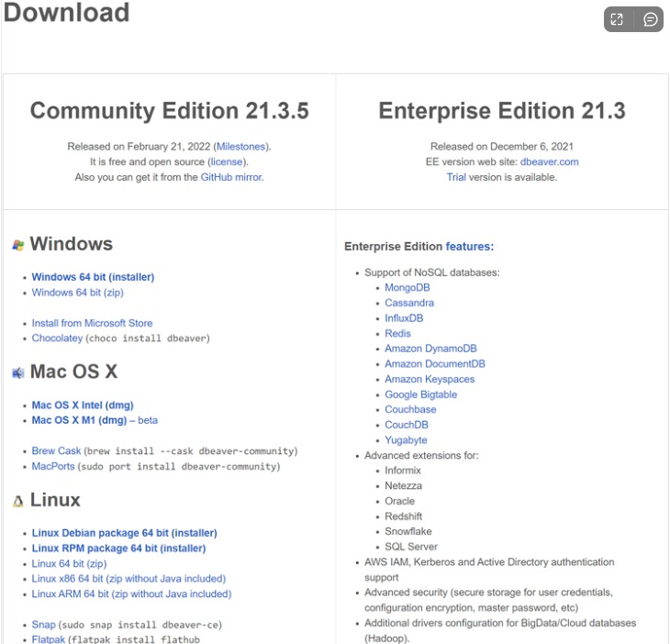Click the SQL Server list item

[411, 547]
